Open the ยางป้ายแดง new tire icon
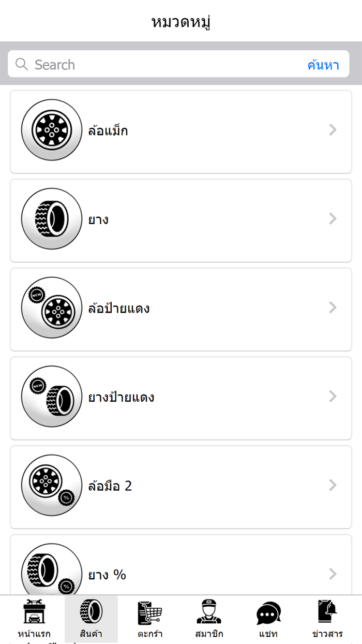 tap(51, 397)
